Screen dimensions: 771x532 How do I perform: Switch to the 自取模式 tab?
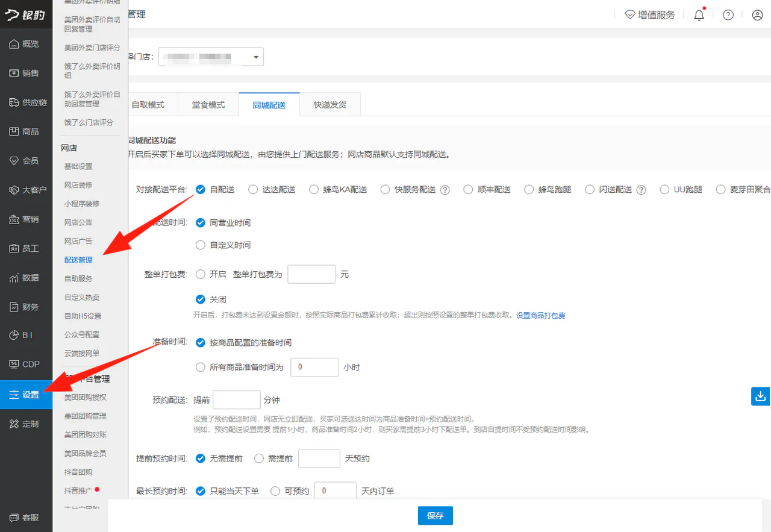pyautogui.click(x=148, y=104)
